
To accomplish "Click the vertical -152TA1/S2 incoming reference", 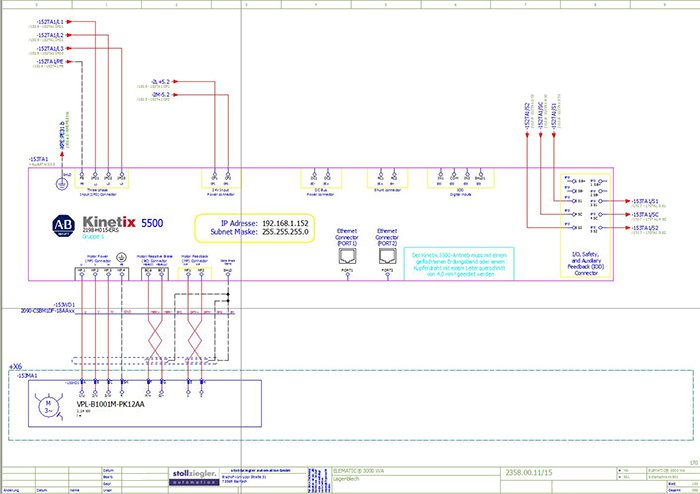I will [x=527, y=116].
